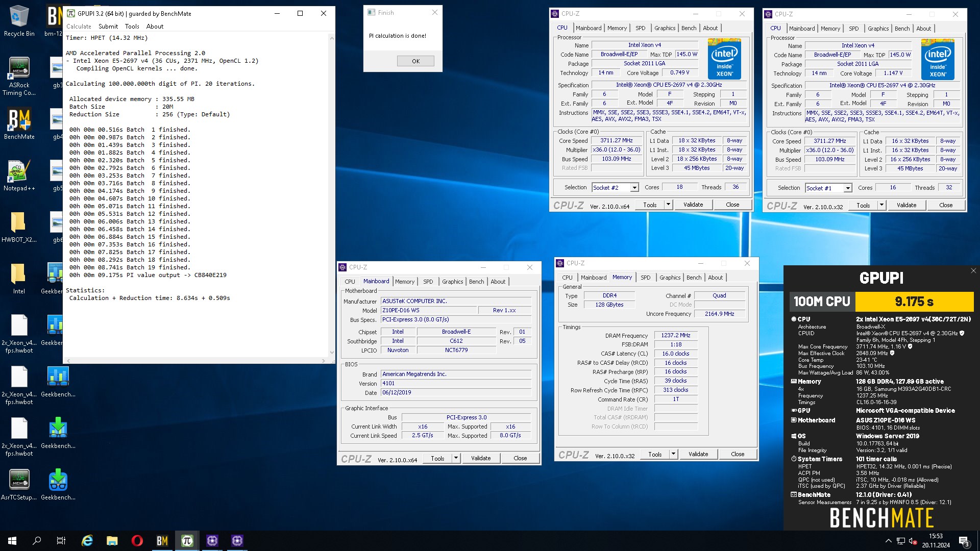Open About tab in Socket #1 CPU-Z
The height and width of the screenshot is (551, 980).
coord(923,29)
